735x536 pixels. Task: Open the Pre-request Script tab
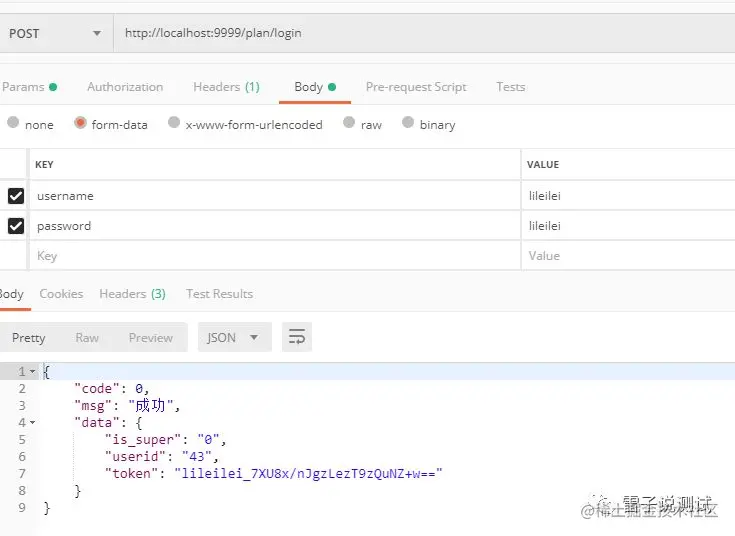pyautogui.click(x=416, y=87)
